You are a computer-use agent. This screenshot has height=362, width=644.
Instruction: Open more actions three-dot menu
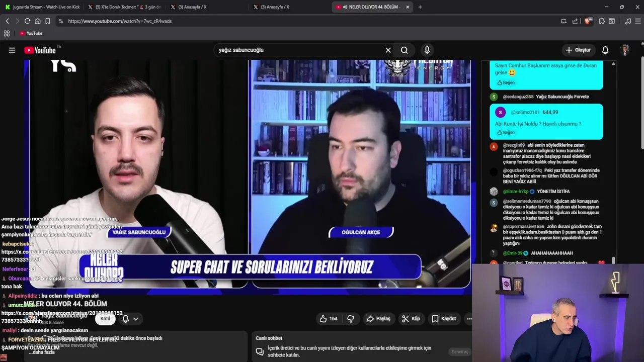point(469,319)
